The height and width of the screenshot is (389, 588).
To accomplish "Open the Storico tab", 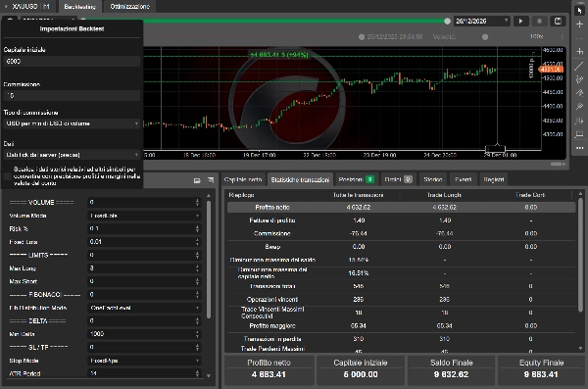I will pos(433,179).
